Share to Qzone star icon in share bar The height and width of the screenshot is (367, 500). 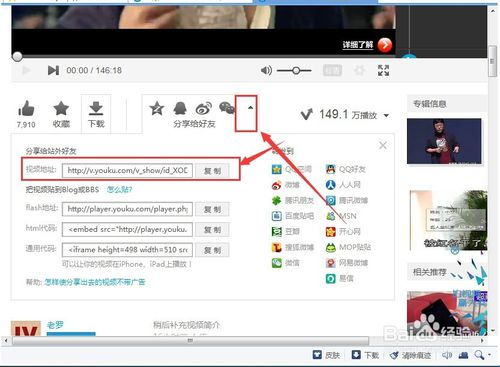[157, 108]
